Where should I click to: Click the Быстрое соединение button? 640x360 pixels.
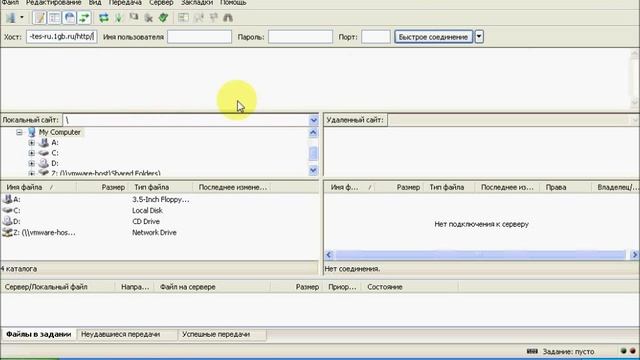[x=433, y=37]
